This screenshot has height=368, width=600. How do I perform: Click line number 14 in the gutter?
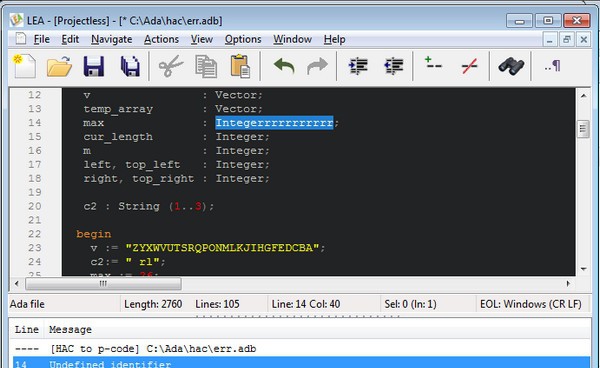(x=34, y=123)
